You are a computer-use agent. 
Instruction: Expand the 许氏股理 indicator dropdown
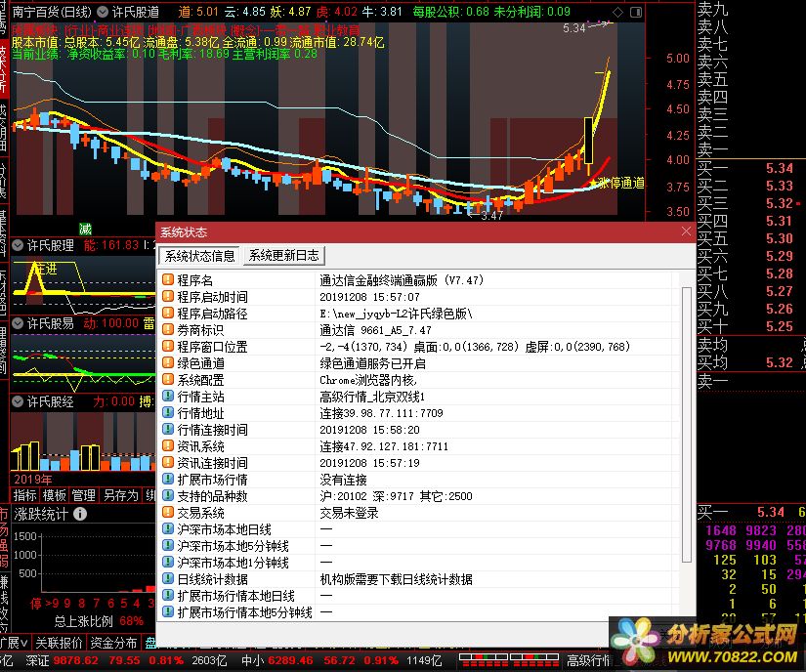click(18, 245)
